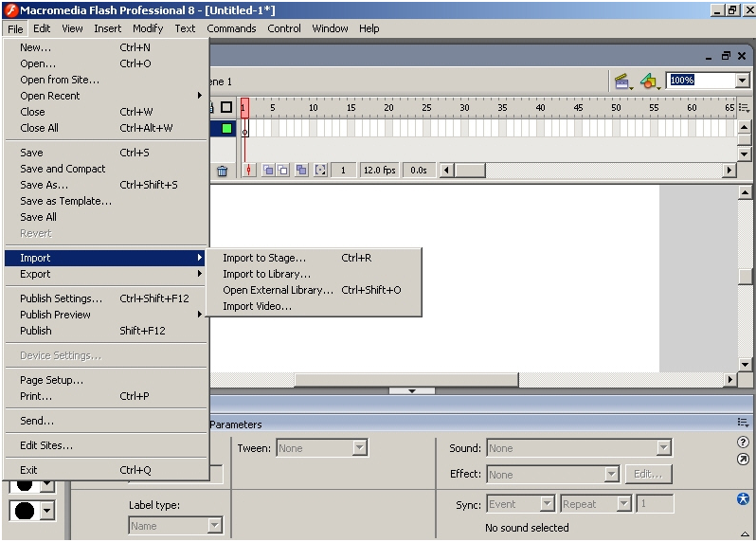756x542 pixels.
Task: Open the timeline options menu icon
Action: pos(744,107)
